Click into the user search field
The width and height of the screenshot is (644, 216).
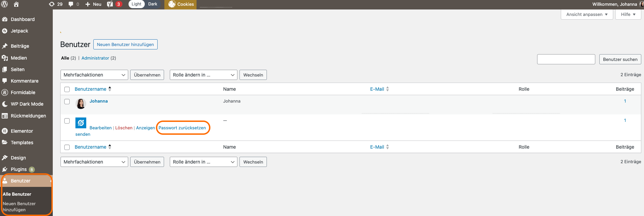(566, 59)
